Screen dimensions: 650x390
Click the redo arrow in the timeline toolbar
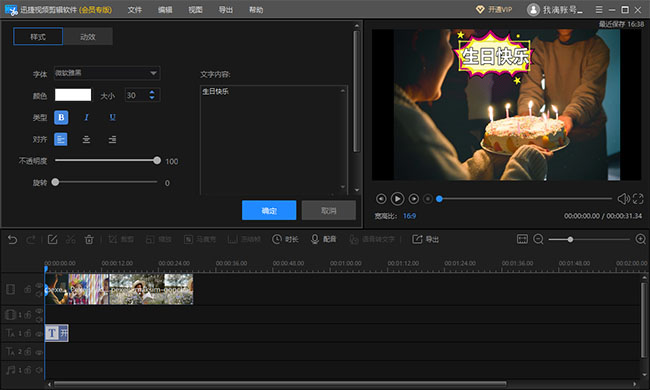[x=31, y=240]
